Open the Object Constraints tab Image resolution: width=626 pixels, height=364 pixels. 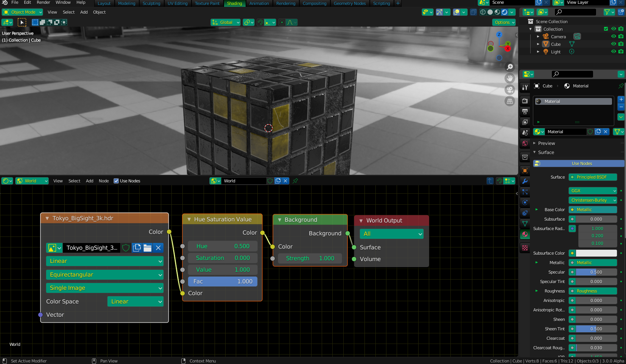coord(525,213)
